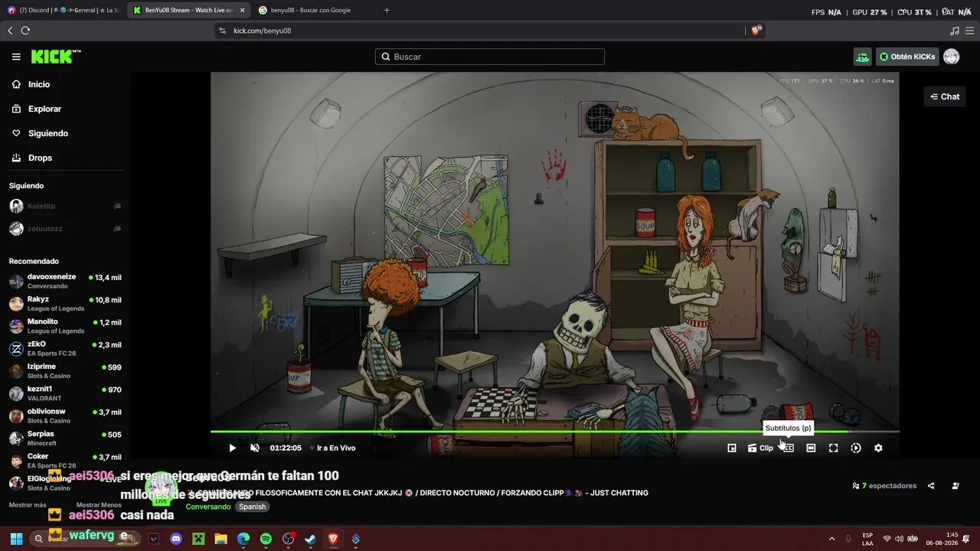Unmute the stream audio
Screen dimensions: 980x551
point(255,448)
